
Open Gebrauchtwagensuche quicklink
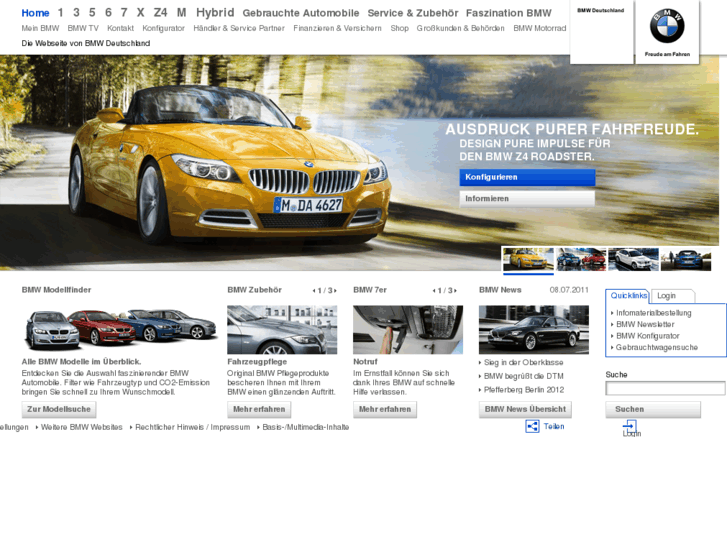click(657, 347)
